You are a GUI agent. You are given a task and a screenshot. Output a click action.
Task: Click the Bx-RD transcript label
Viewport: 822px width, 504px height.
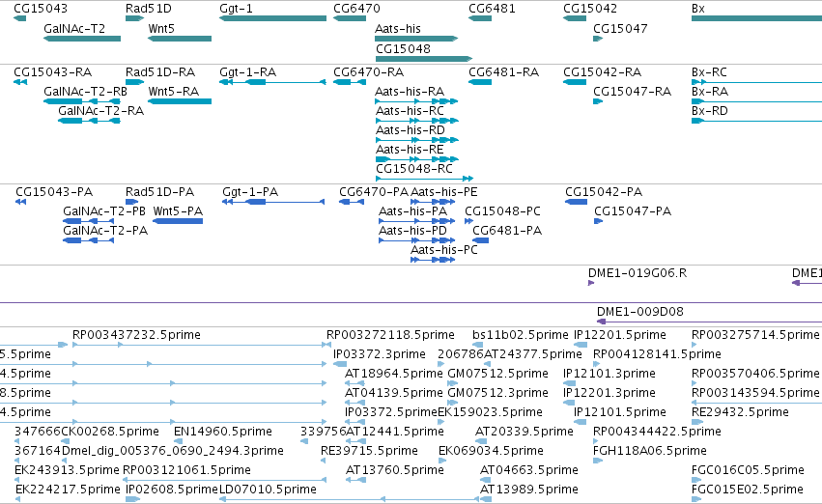click(710, 110)
